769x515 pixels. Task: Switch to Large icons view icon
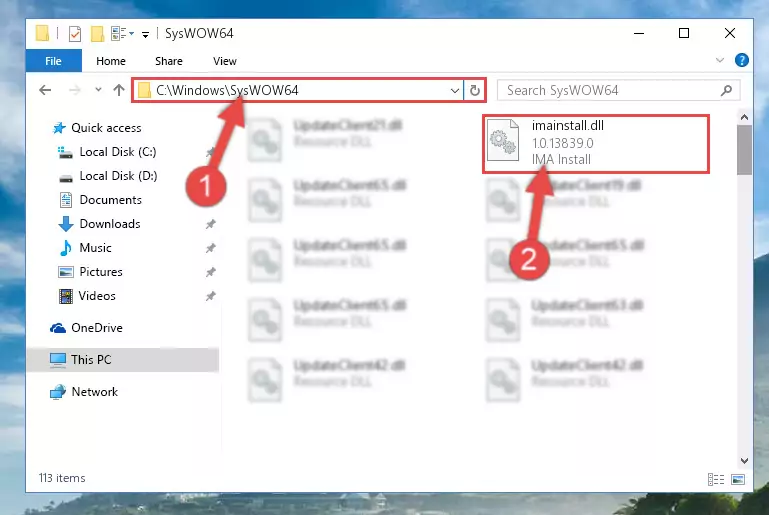coord(738,479)
